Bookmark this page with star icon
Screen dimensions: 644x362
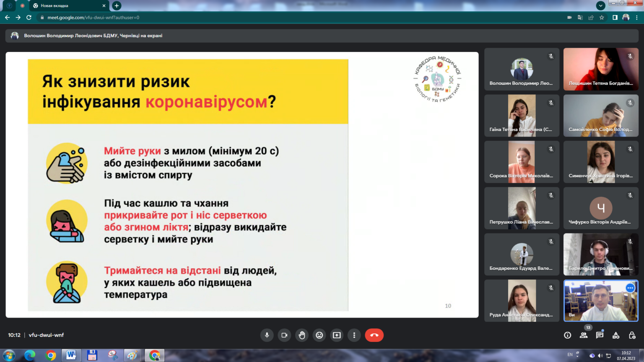pyautogui.click(x=602, y=18)
